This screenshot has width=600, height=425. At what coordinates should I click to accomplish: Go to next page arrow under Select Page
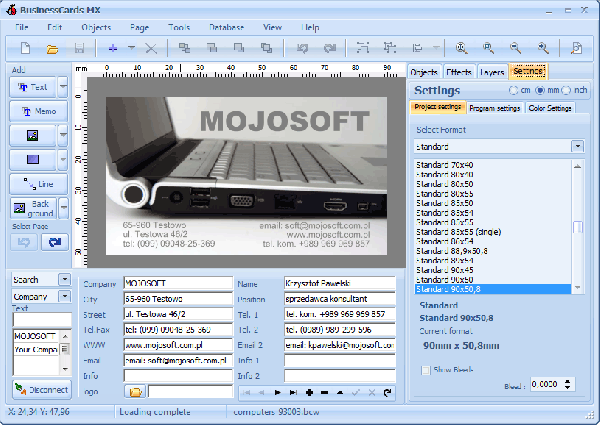[54, 242]
